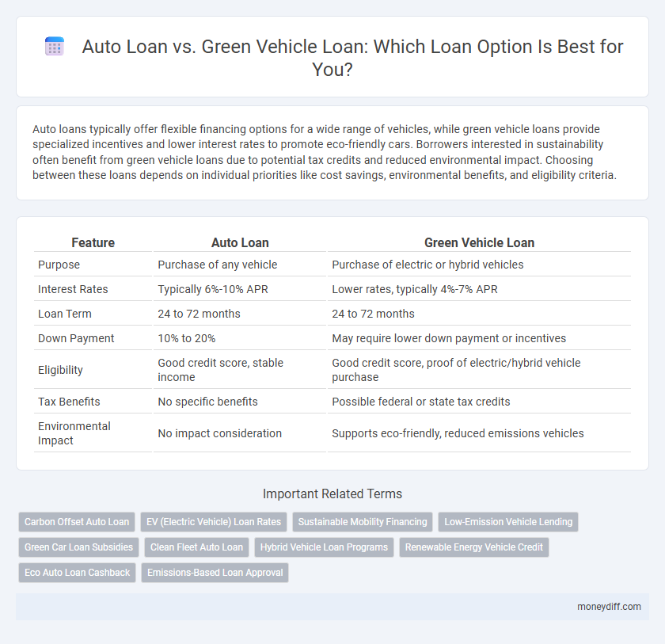Click the Tax Benefits row label

click(x=93, y=402)
